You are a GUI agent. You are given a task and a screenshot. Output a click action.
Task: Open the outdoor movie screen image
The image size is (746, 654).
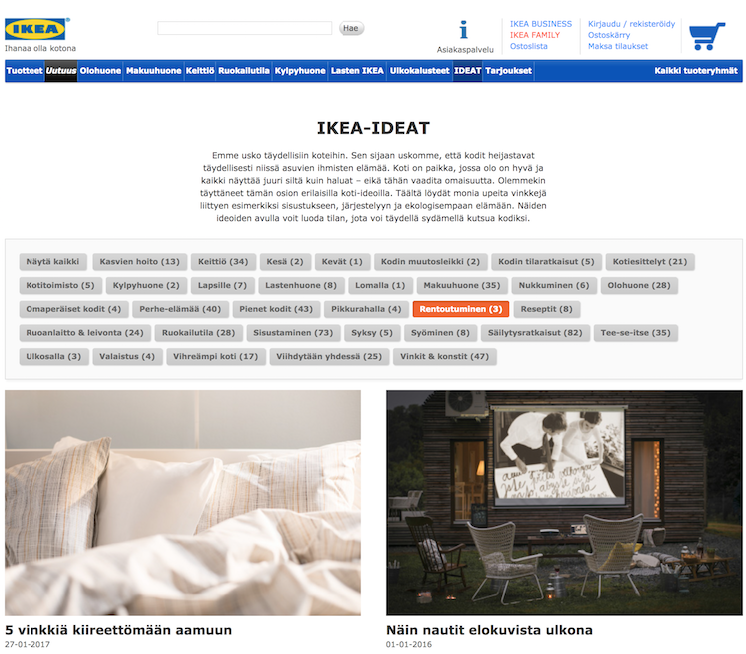click(x=564, y=503)
